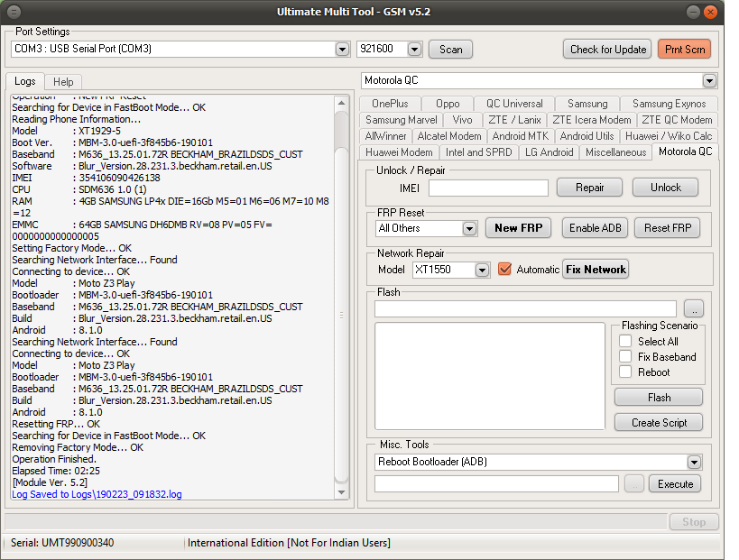Screen dimensions: 739x560
Task: Enable the Fix Baseband checkbox
Action: tap(625, 356)
